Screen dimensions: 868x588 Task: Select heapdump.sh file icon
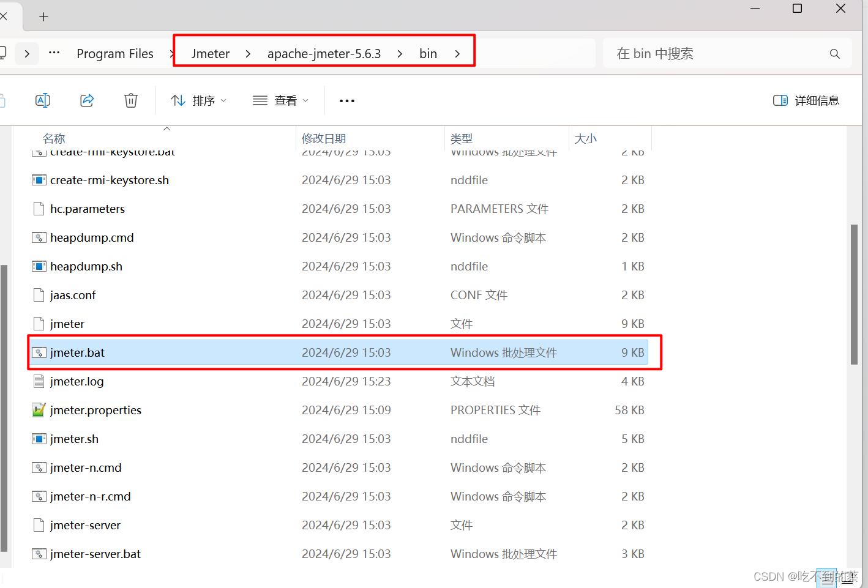pos(39,266)
